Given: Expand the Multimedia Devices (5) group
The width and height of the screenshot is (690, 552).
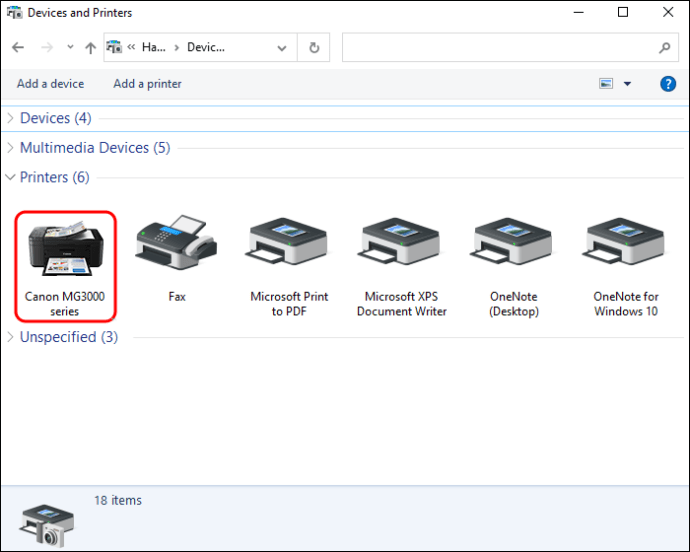Looking at the screenshot, I should (11, 148).
